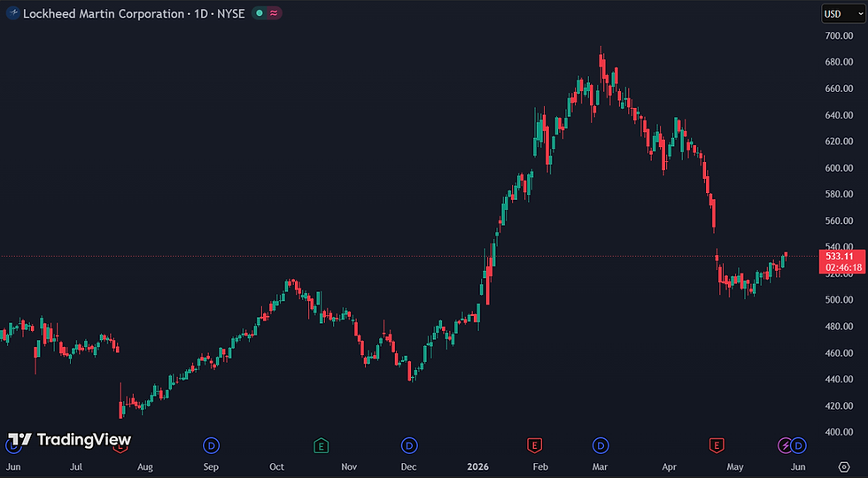
Task: Click the dividend marker near September
Action: pyautogui.click(x=211, y=444)
